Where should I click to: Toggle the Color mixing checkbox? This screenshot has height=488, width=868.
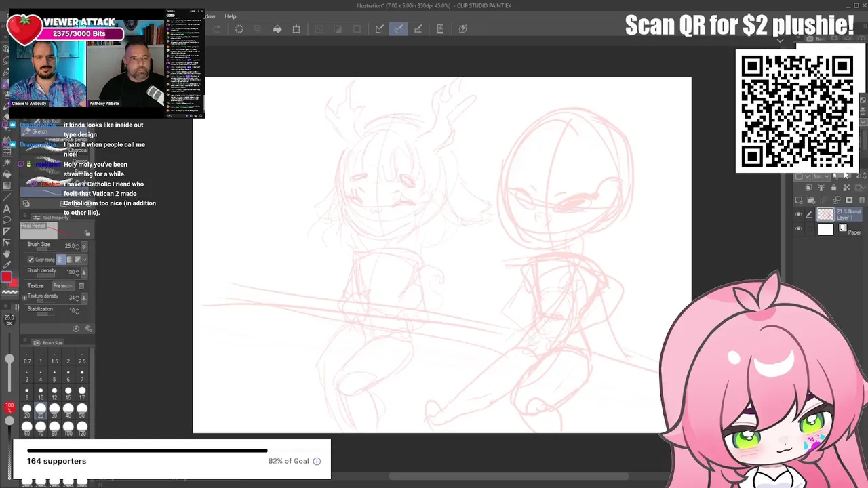click(x=31, y=260)
